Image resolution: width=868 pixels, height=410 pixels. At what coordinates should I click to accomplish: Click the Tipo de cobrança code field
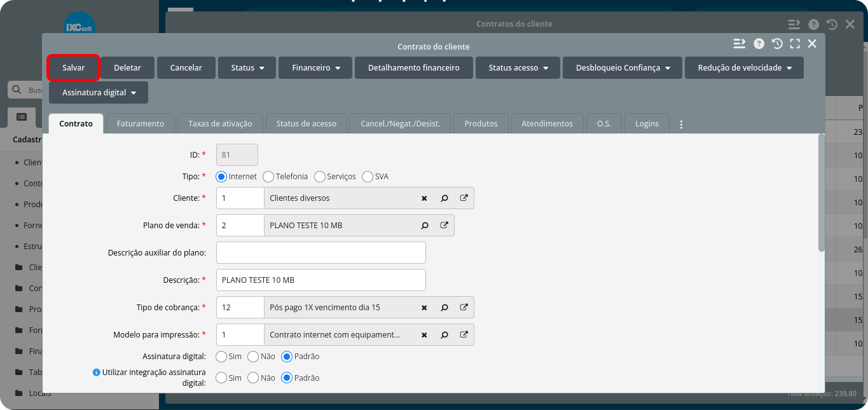click(240, 308)
